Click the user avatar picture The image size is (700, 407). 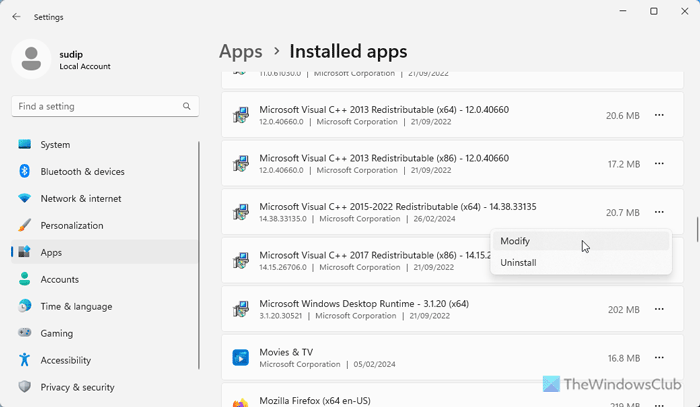point(31,59)
